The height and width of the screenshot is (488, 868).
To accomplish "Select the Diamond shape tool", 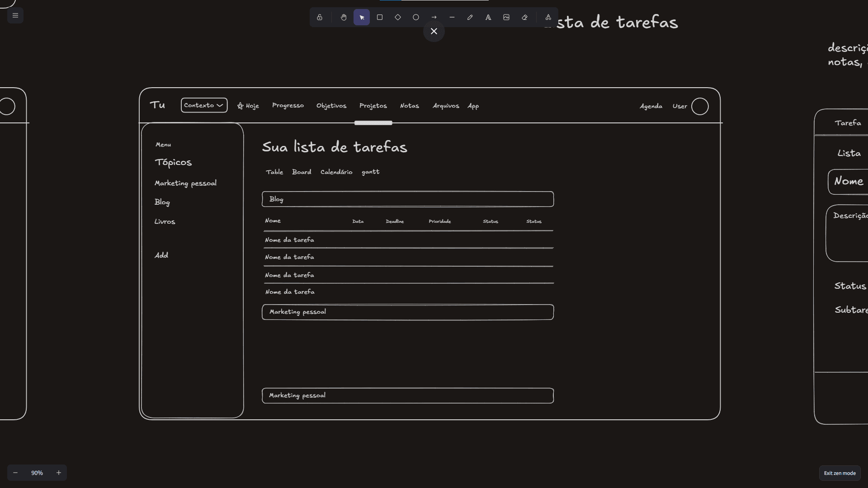I will pos(398,17).
